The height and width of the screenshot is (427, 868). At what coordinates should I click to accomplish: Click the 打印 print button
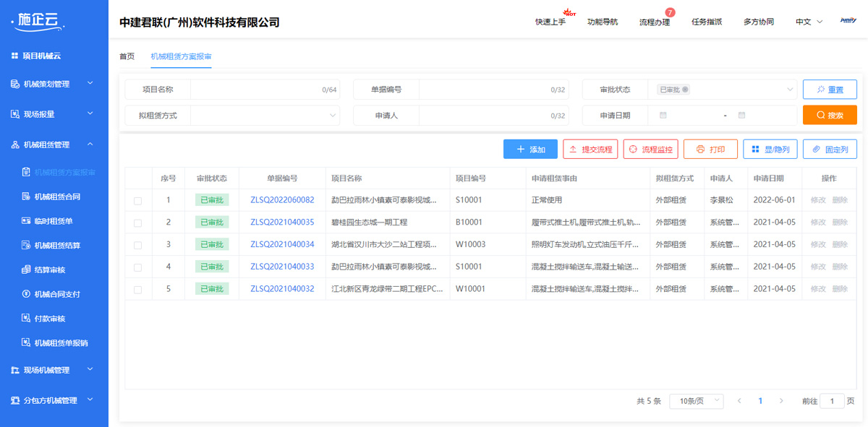click(710, 150)
